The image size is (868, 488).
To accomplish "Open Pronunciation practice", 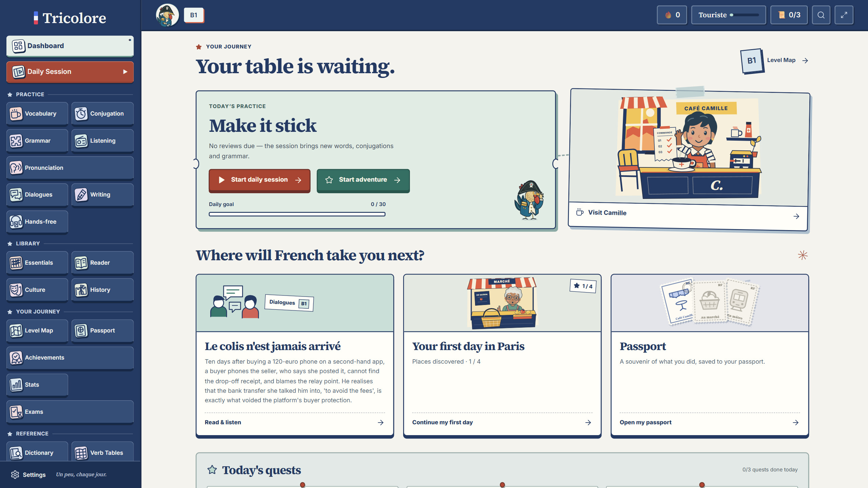I will tap(70, 168).
